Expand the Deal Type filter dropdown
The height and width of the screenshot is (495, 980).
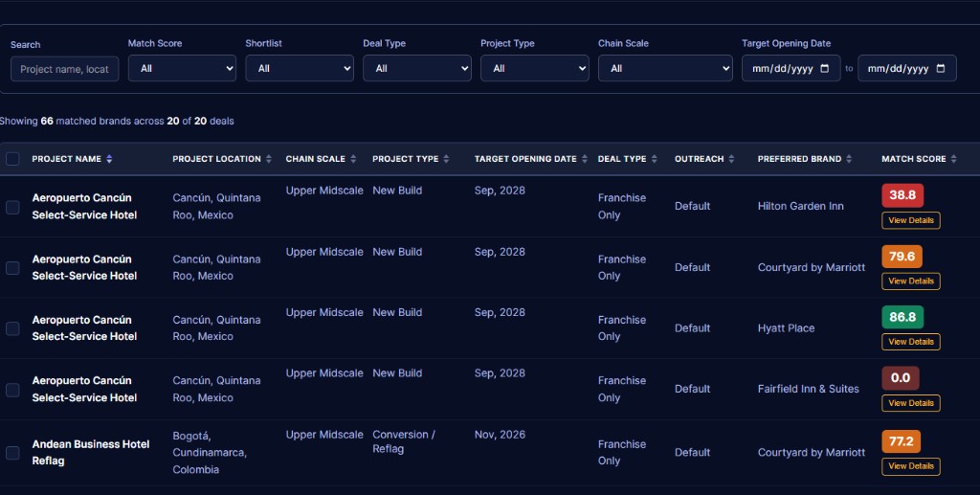point(417,68)
